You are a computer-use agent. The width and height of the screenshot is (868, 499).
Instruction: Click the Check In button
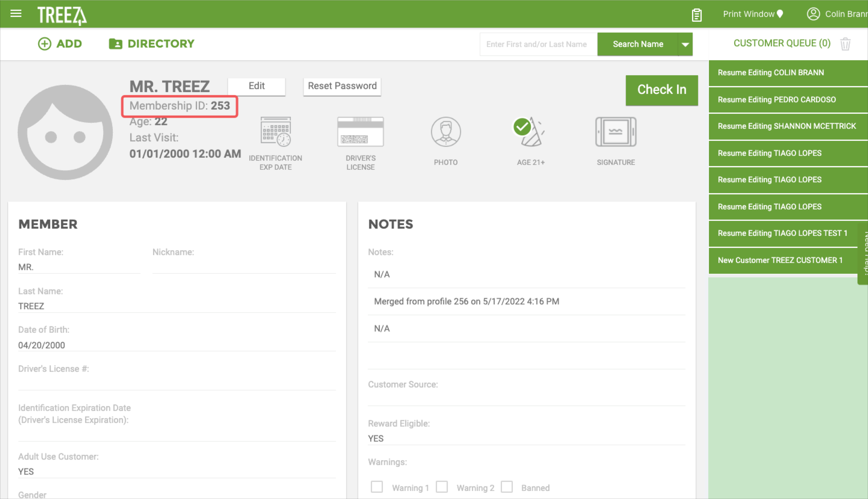coord(661,90)
